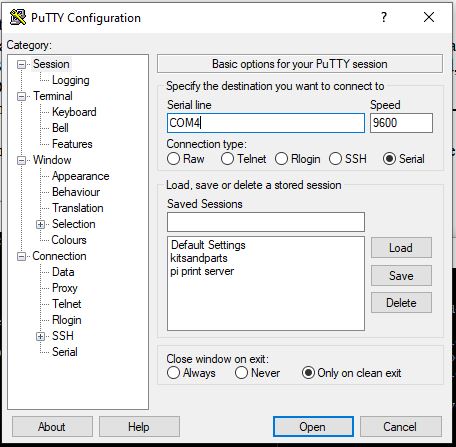Open the SSH category in the tree
Viewport: 456px width, 447px height.
click(x=63, y=336)
